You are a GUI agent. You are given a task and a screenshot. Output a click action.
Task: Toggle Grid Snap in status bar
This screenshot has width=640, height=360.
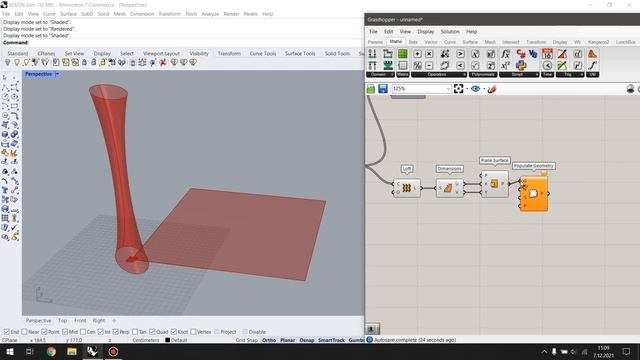pos(247,340)
